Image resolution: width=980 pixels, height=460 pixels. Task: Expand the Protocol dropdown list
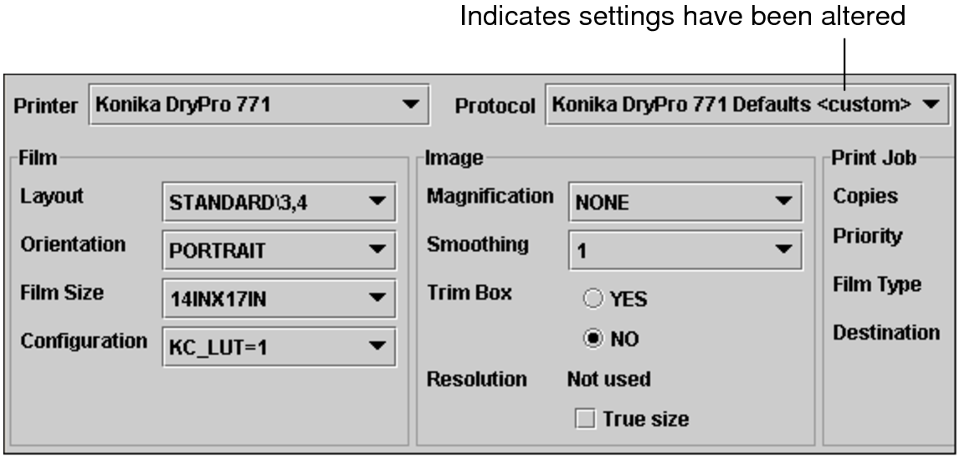[x=747, y=106]
